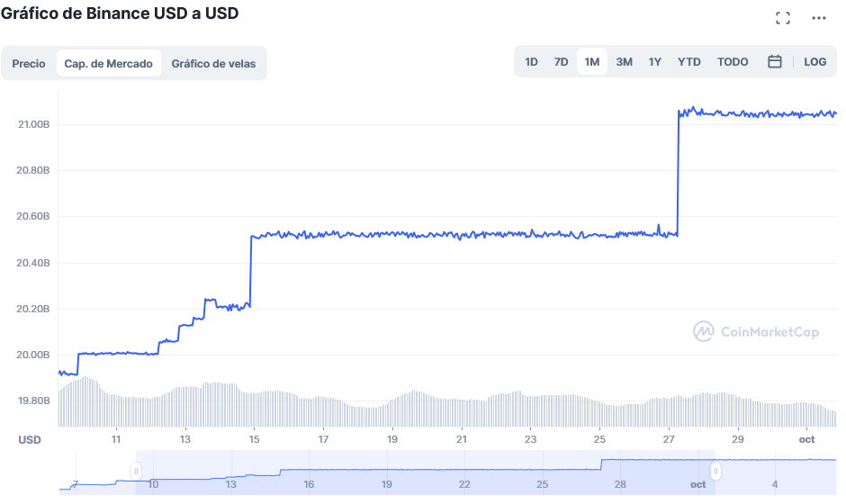The image size is (846, 504).
Task: Click the right range slider handle
Action: (715, 471)
